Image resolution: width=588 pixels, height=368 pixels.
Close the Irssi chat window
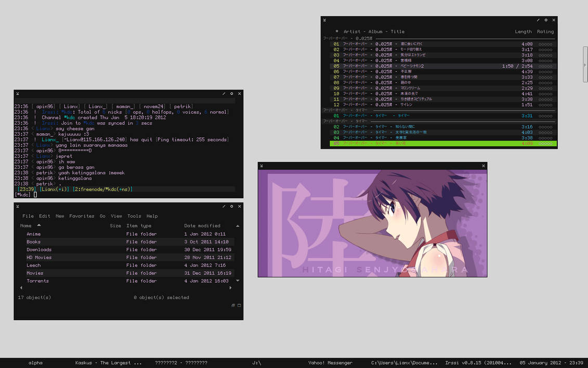[x=240, y=94]
